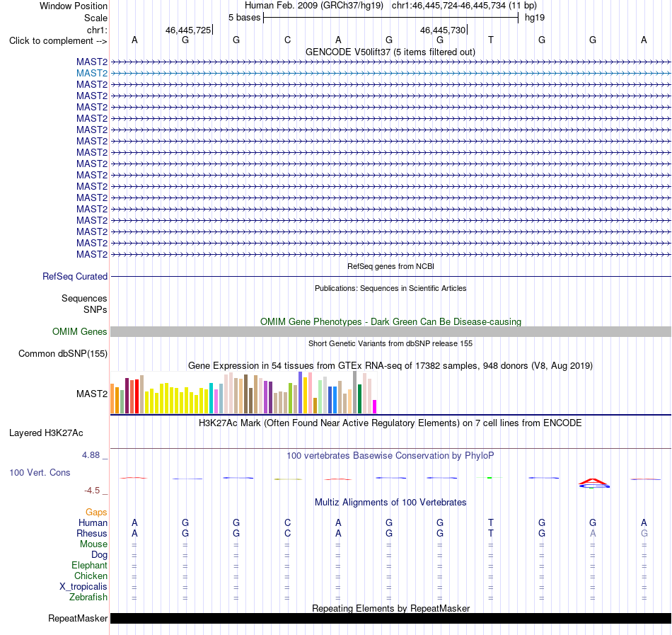Click the 4.88 PhyloP upper value
This screenshot has height=635, width=672.
tap(91, 455)
